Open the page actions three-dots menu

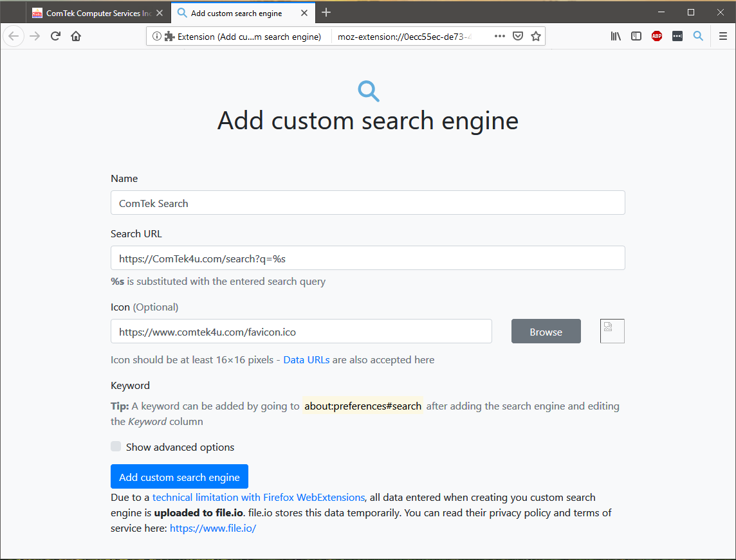500,36
